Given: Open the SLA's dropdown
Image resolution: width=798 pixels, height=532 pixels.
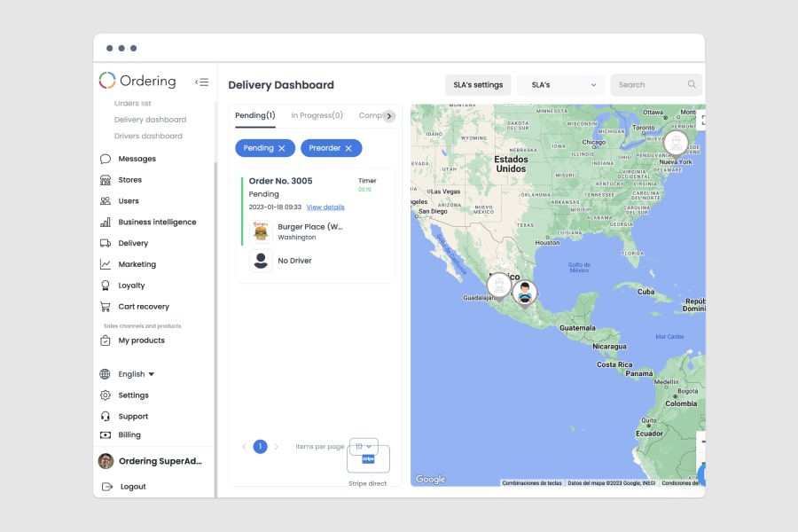Looking at the screenshot, I should (561, 85).
